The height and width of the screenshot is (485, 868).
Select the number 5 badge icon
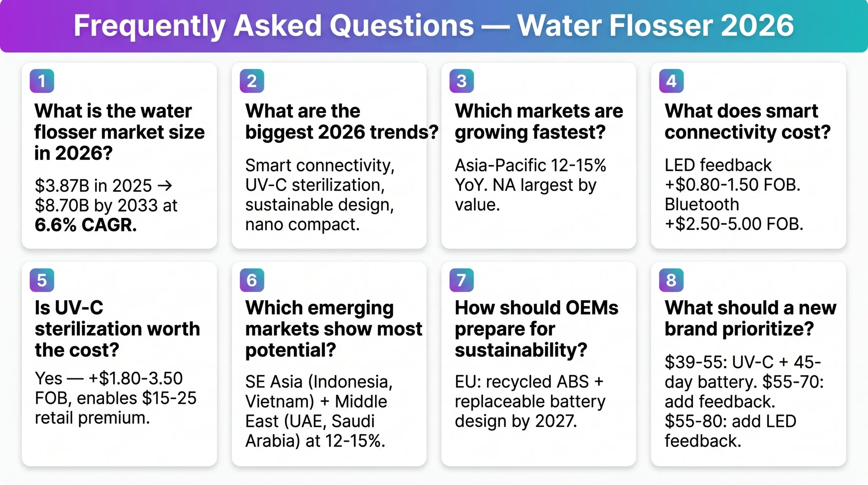coord(42,280)
